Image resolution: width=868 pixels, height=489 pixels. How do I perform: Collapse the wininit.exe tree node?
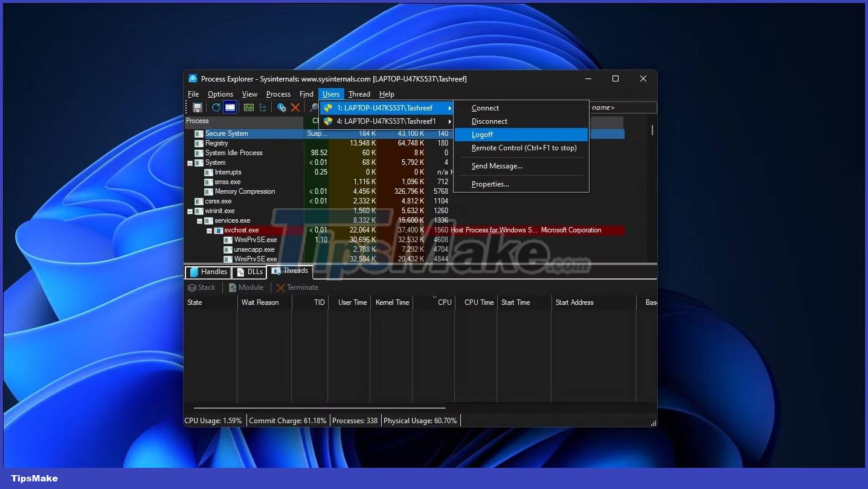190,211
